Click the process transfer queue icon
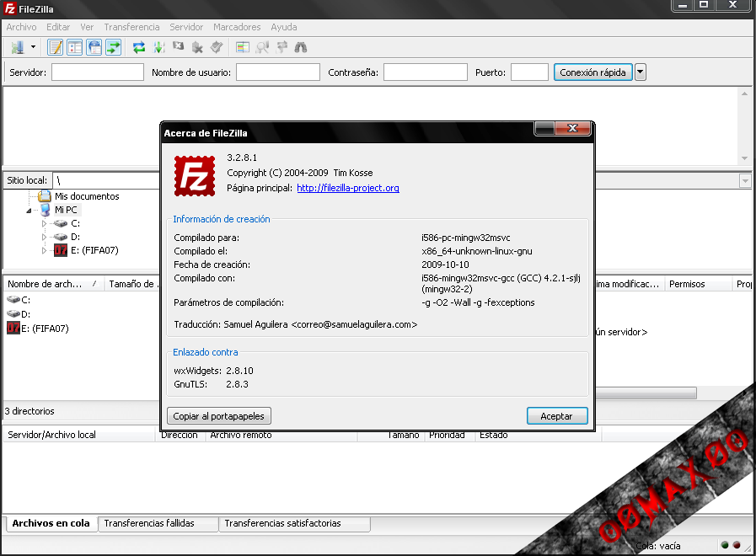This screenshot has width=756, height=556. click(x=158, y=47)
